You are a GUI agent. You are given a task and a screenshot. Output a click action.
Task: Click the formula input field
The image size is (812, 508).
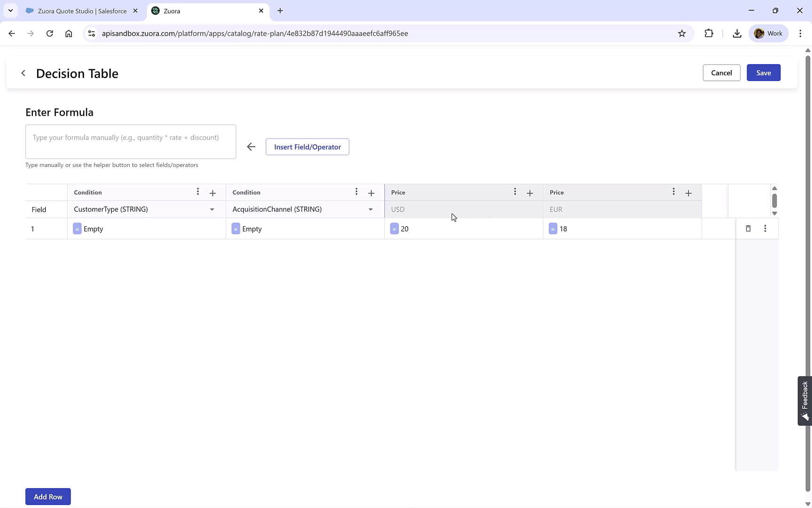tap(131, 142)
